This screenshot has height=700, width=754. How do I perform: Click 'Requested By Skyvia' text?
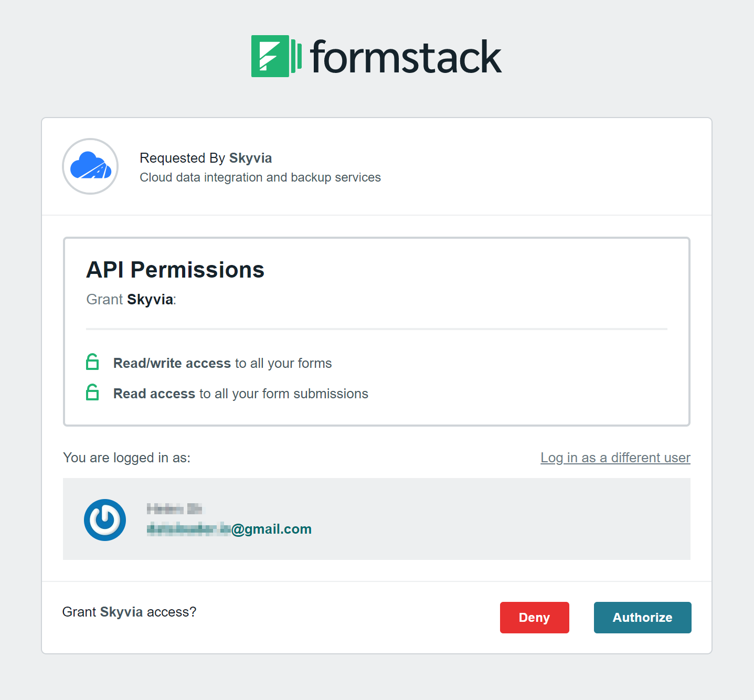[206, 158]
